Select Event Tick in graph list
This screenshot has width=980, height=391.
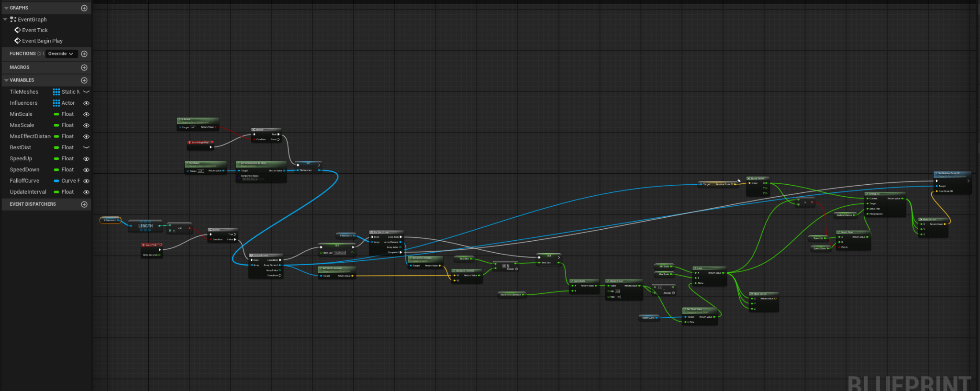(x=35, y=30)
